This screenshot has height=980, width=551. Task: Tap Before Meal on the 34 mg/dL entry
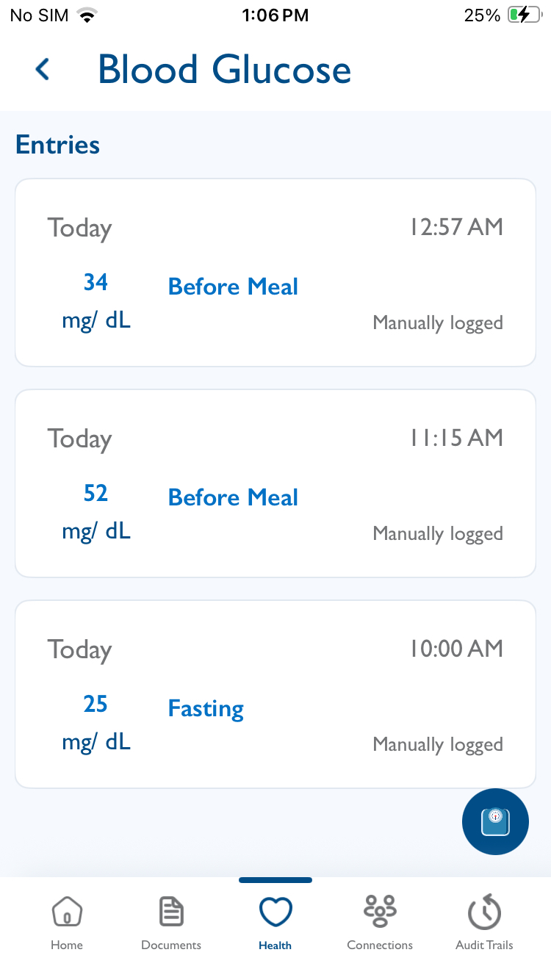pos(233,287)
